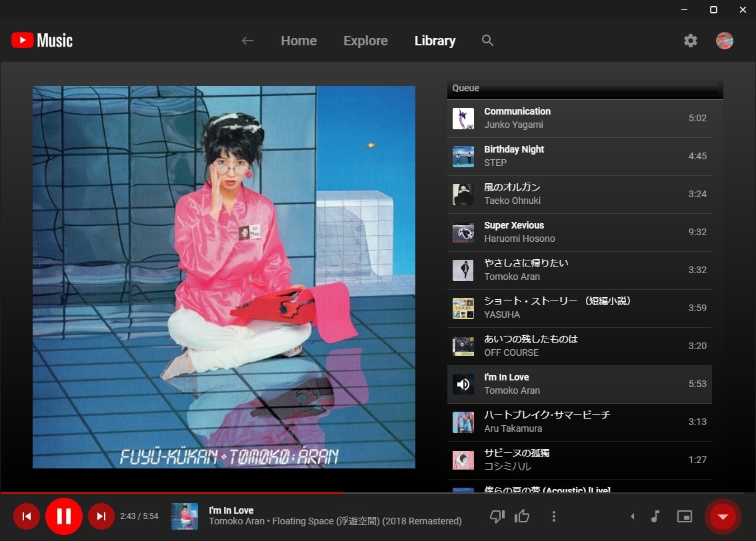756x541 pixels.
Task: Play やさしさに帰りたい by Tomoko Aran
Action: click(x=579, y=270)
